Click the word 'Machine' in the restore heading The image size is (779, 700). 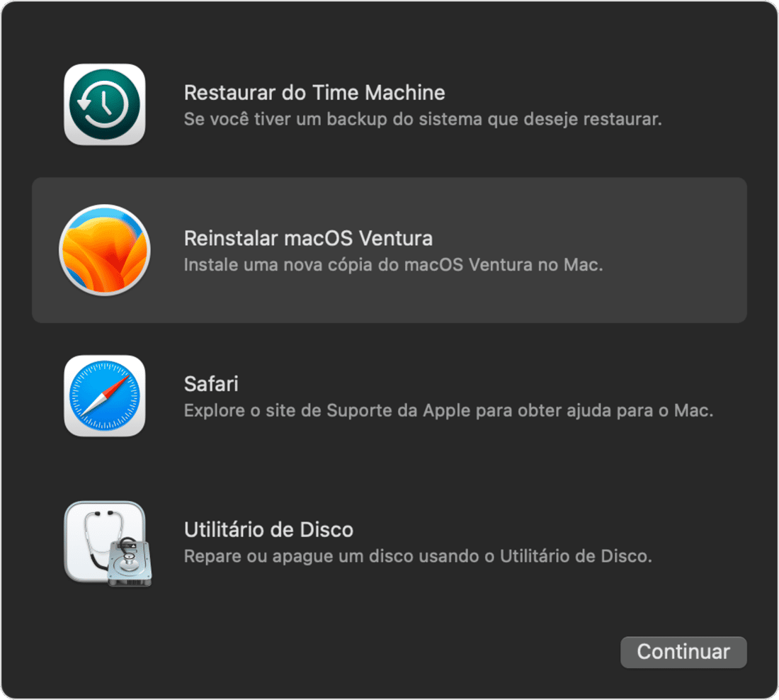coord(405,93)
